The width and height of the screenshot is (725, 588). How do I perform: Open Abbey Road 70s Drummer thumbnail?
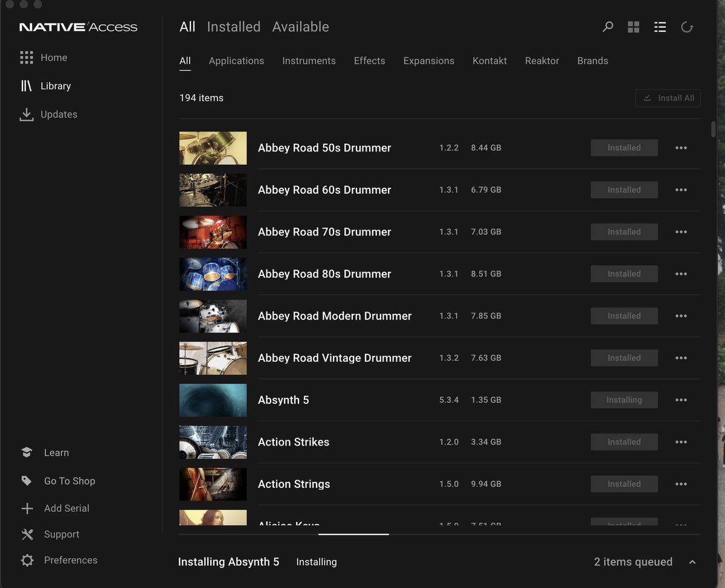point(213,232)
